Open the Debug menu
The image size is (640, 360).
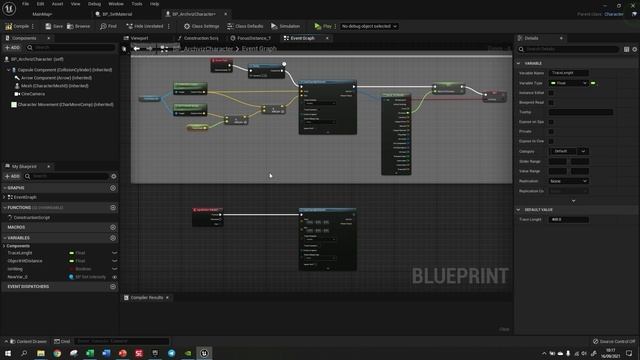[94, 4]
